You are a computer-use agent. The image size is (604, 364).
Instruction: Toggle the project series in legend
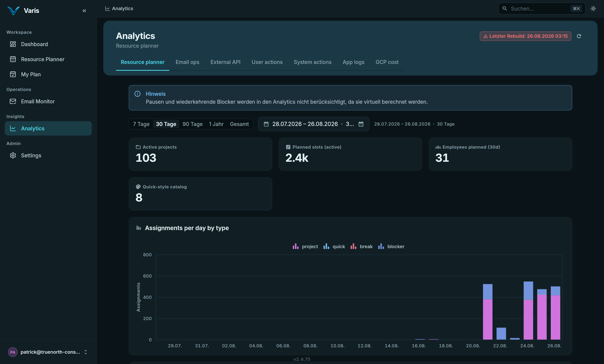tap(305, 246)
